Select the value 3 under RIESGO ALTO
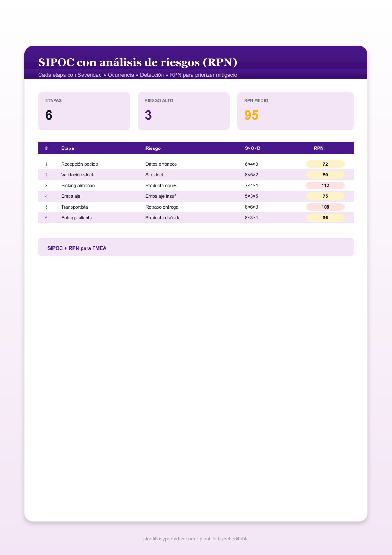The image size is (392, 555). 148,115
